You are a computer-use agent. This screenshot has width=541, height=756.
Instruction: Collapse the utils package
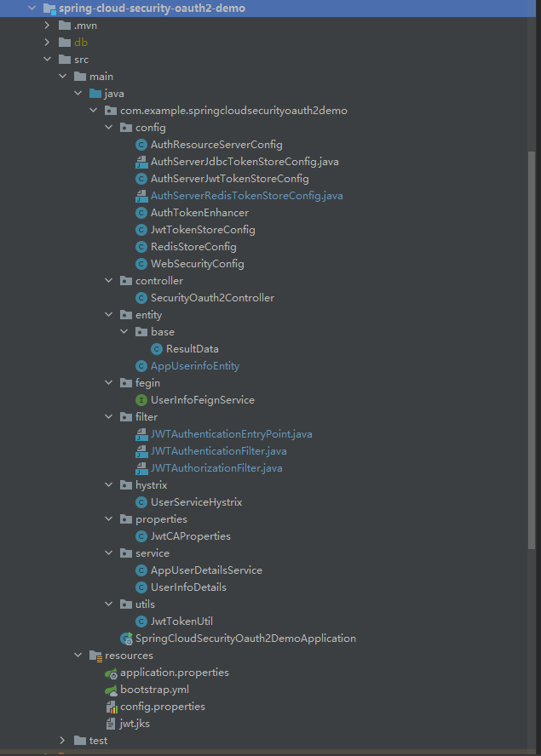click(x=109, y=604)
